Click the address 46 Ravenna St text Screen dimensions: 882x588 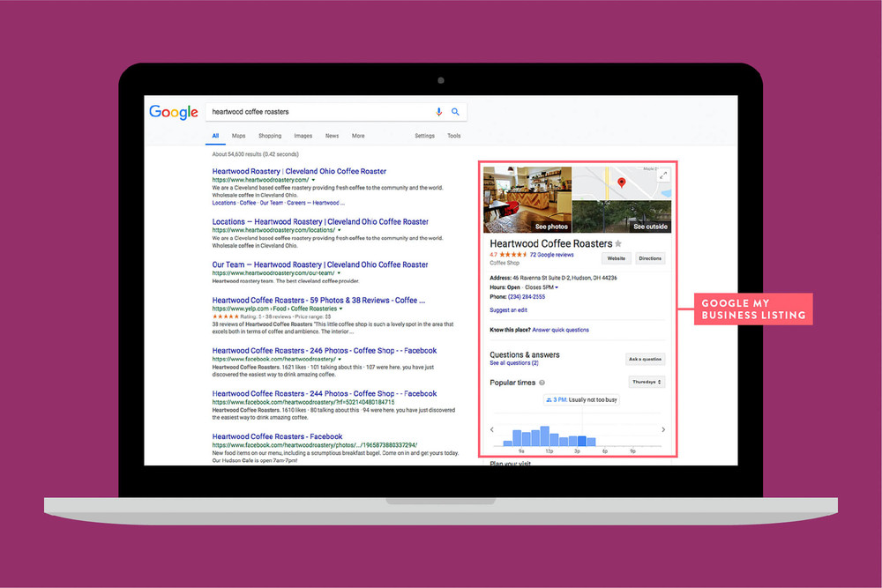click(564, 278)
